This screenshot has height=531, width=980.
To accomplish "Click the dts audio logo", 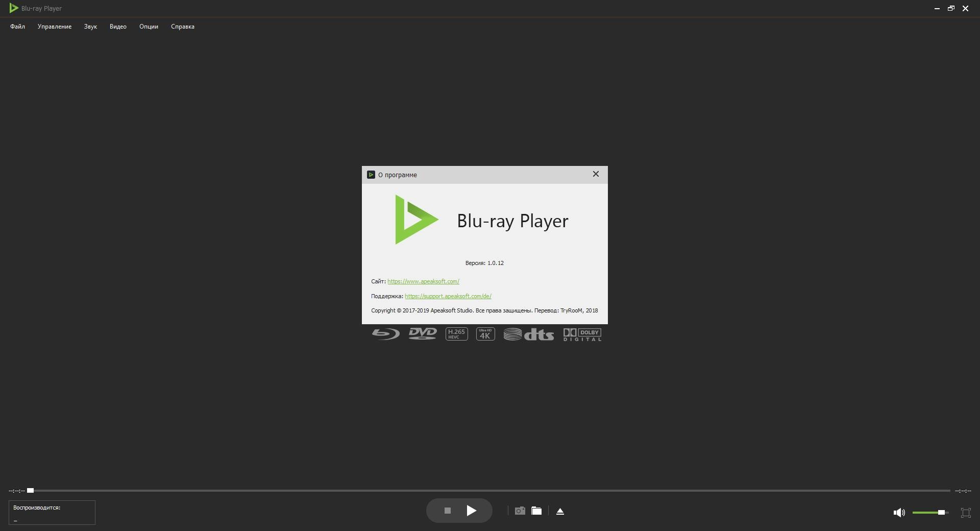I will point(529,334).
